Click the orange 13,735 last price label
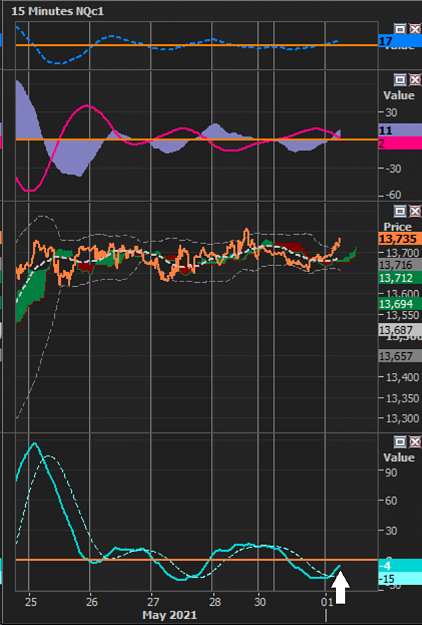422x625 pixels. (400, 239)
